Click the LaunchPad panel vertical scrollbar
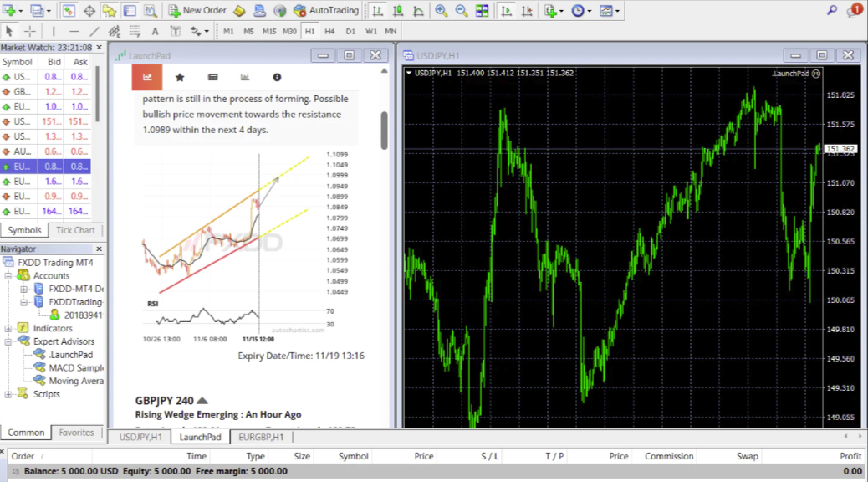 (384, 130)
